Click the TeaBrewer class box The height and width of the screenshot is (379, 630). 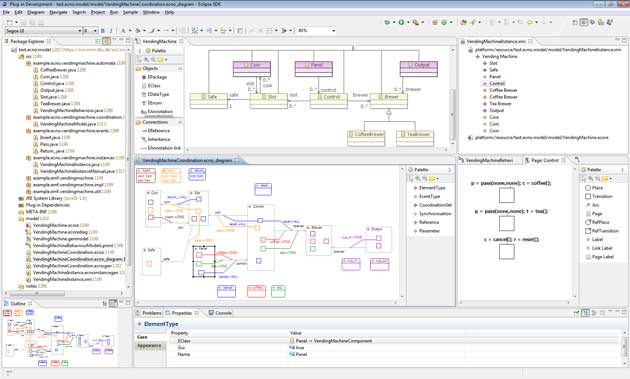pos(415,138)
